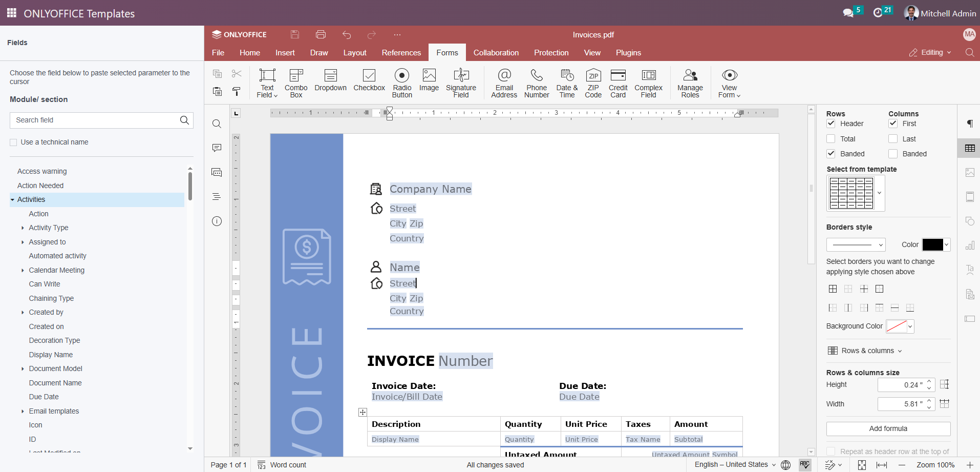The height and width of the screenshot is (472, 980).
Task: Open table settings in right sidebar
Action: [970, 148]
